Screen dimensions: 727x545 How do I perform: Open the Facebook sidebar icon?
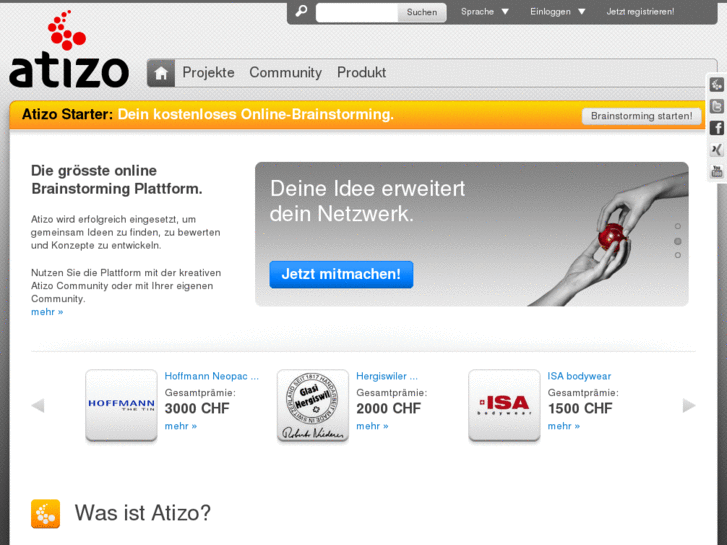point(717,128)
